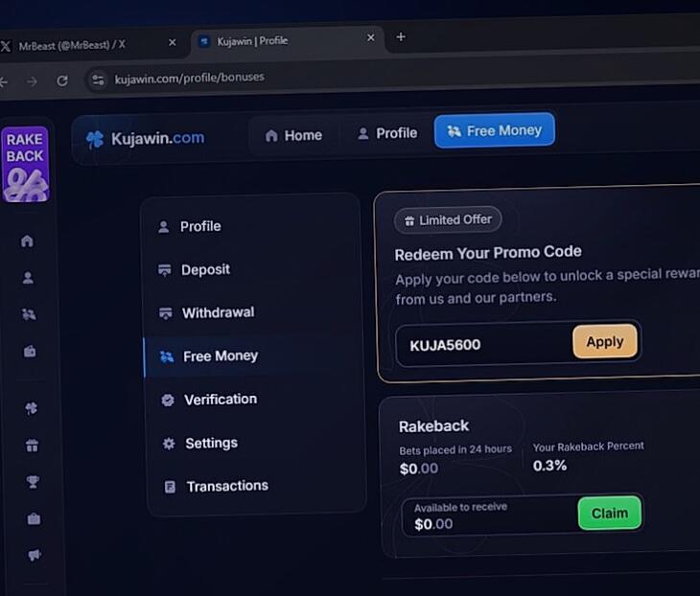
Task: Go back in browser history
Action: tap(4, 82)
